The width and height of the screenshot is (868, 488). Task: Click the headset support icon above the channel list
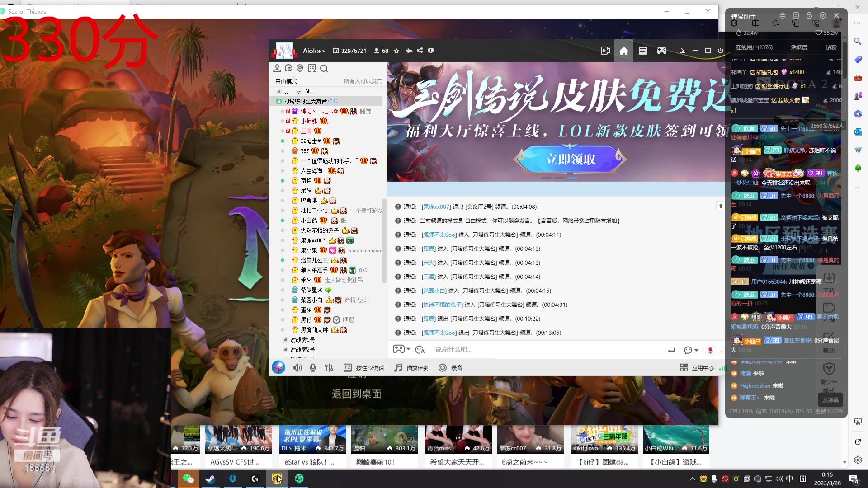(288, 68)
